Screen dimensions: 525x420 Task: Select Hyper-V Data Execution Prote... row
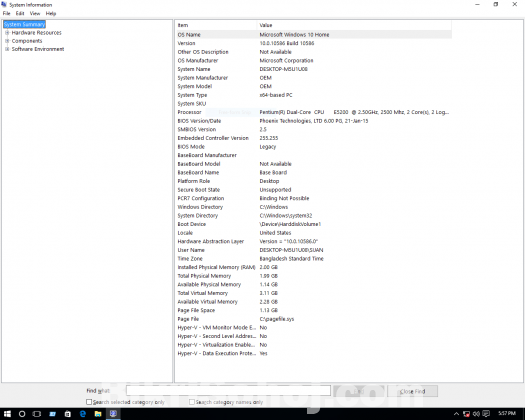(x=314, y=353)
